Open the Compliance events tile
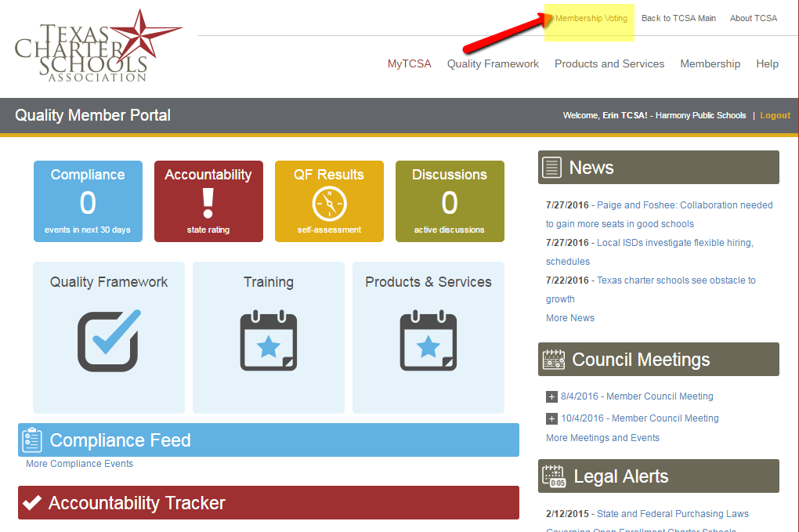 [89, 201]
